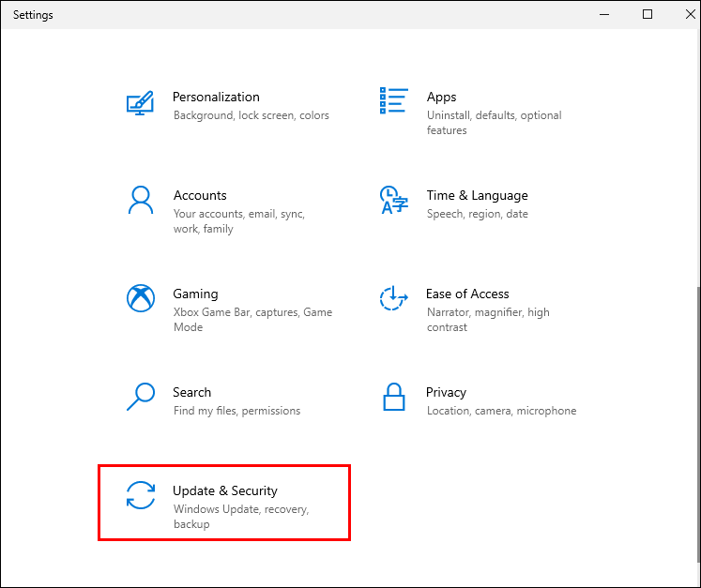Click 'Uninstall, defaults, optional features' text
The image size is (701, 588).
click(494, 123)
